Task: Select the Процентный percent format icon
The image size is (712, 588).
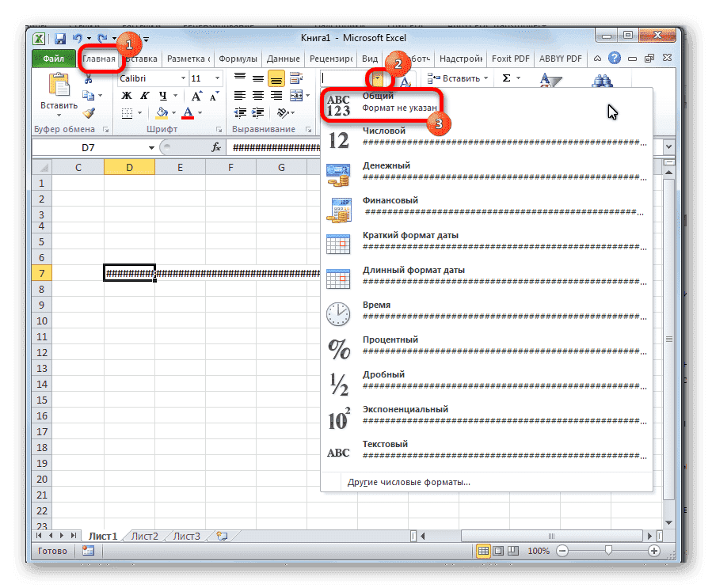Action: coord(338,347)
